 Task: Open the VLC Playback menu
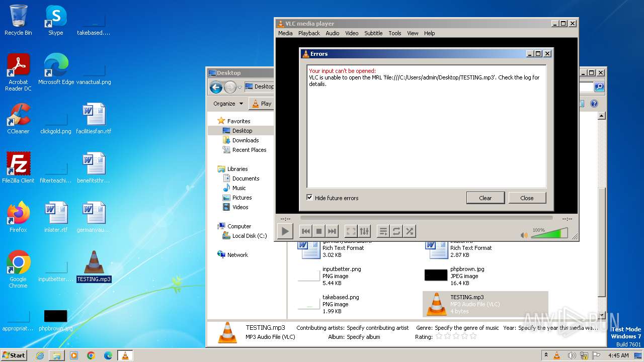[x=309, y=33]
